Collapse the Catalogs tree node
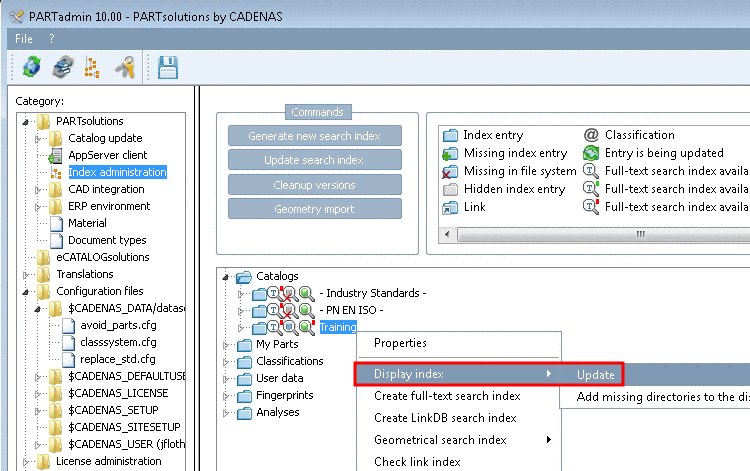 pyautogui.click(x=226, y=277)
